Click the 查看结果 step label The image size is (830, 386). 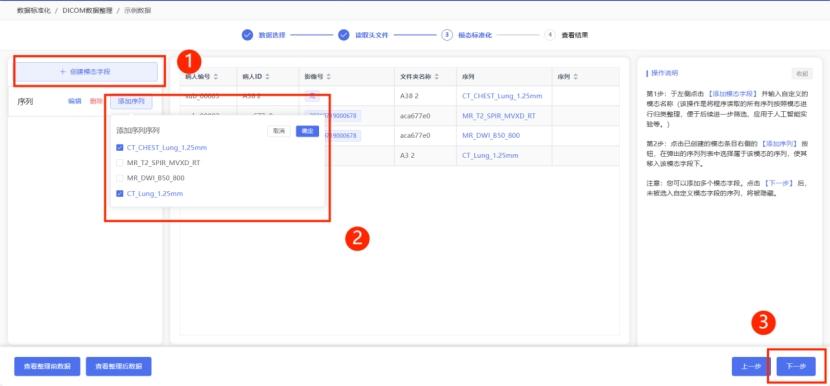(574, 35)
